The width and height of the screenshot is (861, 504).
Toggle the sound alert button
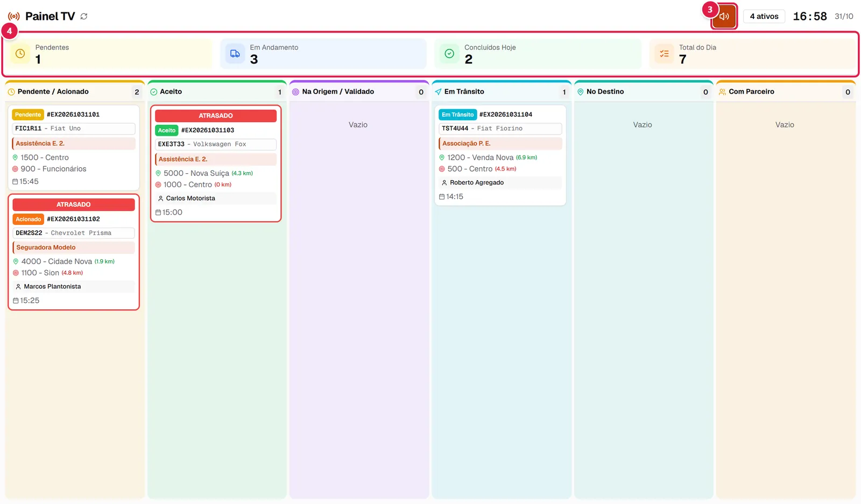(724, 16)
